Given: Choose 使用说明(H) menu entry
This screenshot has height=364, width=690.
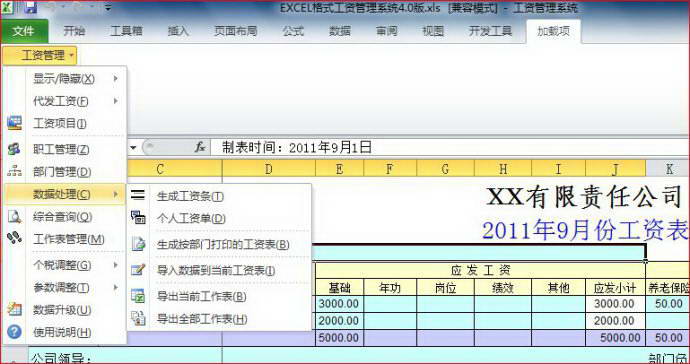Looking at the screenshot, I should (65, 332).
